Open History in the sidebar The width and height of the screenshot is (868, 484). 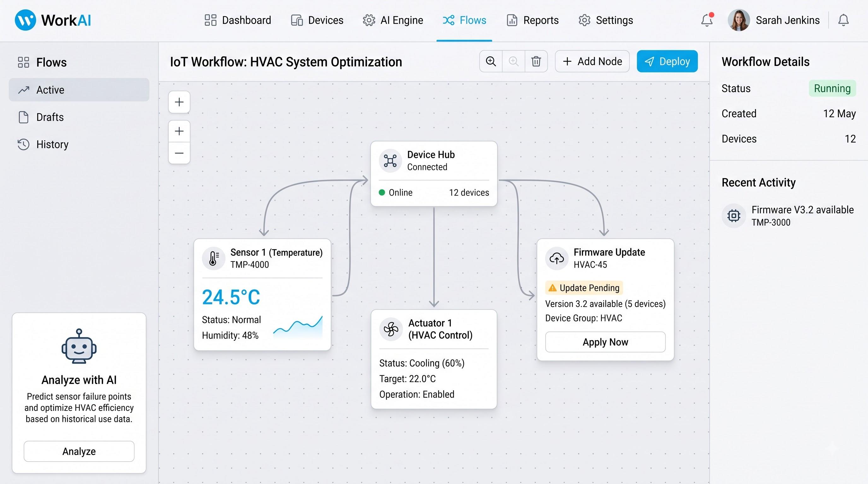tap(79, 144)
